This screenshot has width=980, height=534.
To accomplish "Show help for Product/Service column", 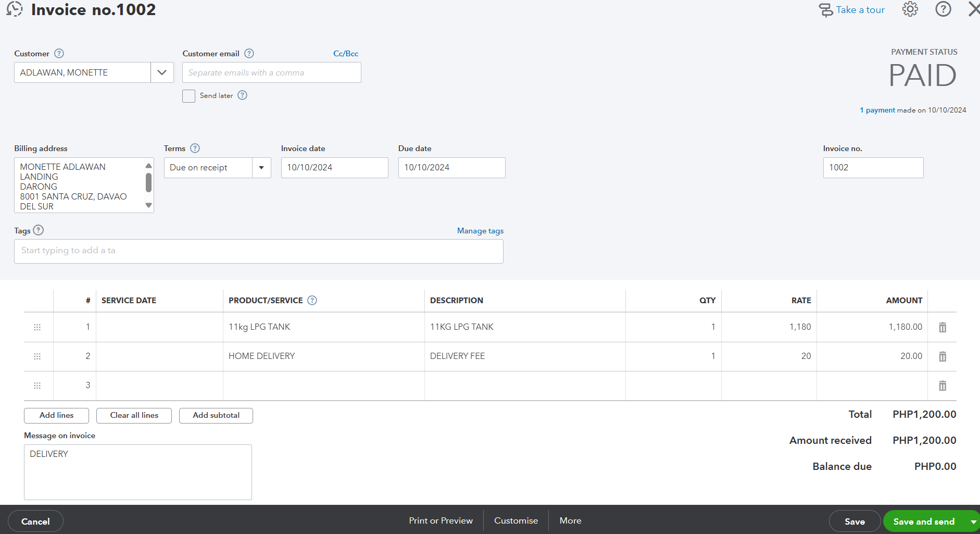I will pos(312,301).
